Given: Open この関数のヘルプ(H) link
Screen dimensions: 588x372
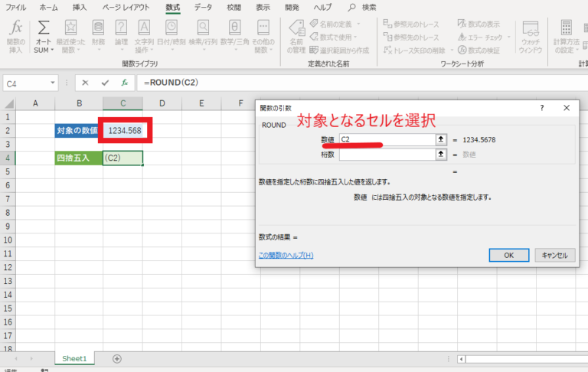Looking at the screenshot, I should [286, 255].
